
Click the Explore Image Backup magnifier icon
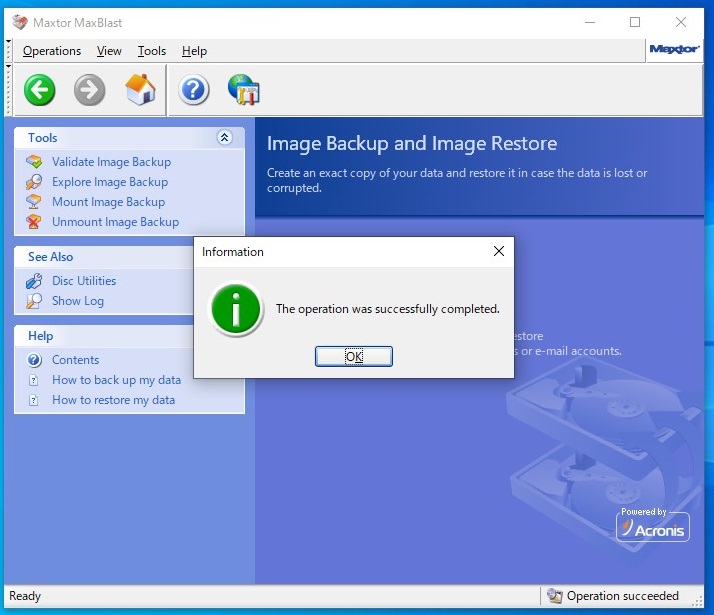click(34, 182)
